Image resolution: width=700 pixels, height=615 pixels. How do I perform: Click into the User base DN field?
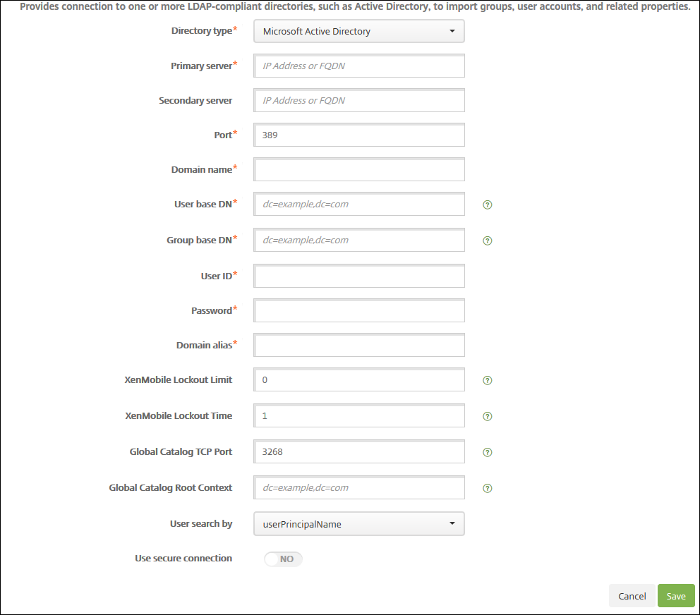pos(358,204)
